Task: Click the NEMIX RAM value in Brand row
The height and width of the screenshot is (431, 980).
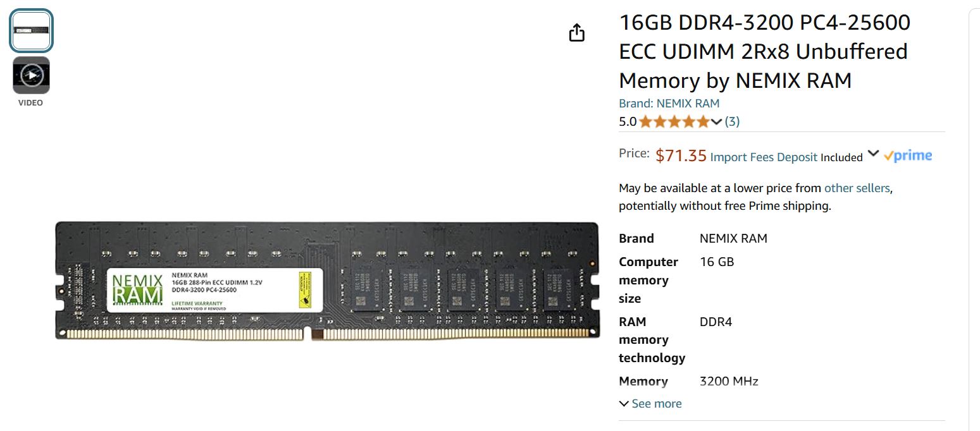Action: coord(733,239)
